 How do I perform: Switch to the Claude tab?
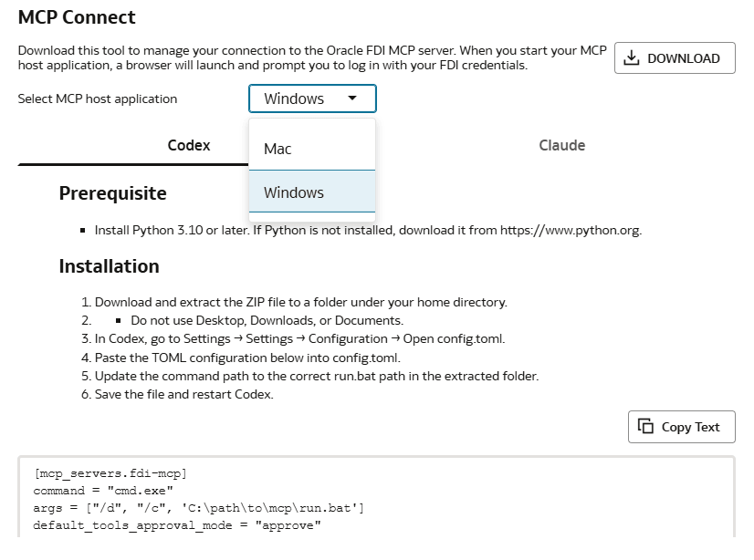[x=561, y=146]
